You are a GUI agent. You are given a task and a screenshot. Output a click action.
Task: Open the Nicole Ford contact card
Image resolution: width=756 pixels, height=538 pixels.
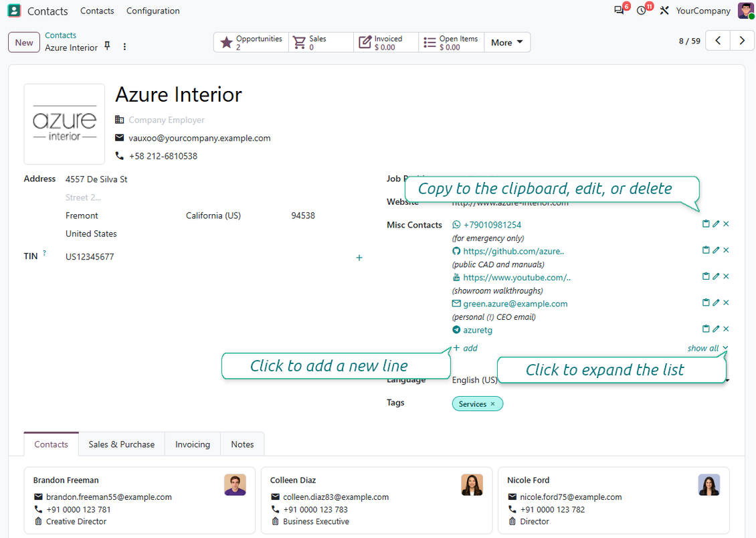click(613, 501)
